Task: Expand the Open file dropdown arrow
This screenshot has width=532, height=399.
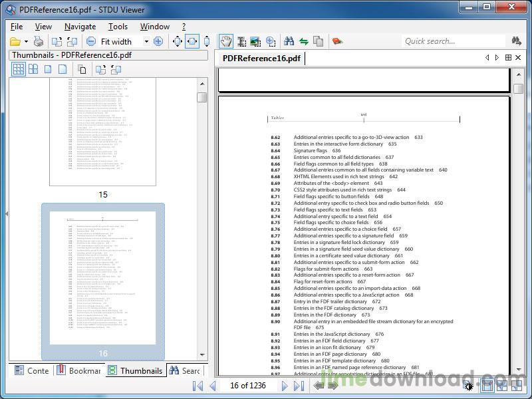Action: pos(26,41)
